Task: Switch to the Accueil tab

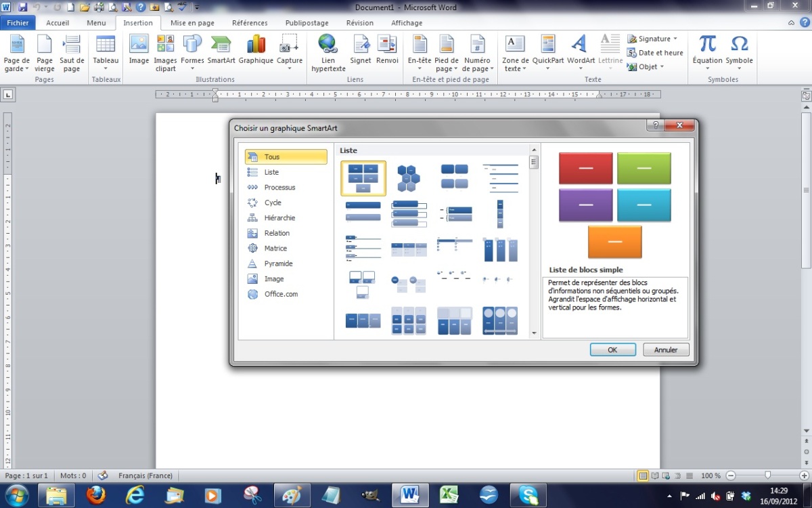Action: pyautogui.click(x=58, y=23)
